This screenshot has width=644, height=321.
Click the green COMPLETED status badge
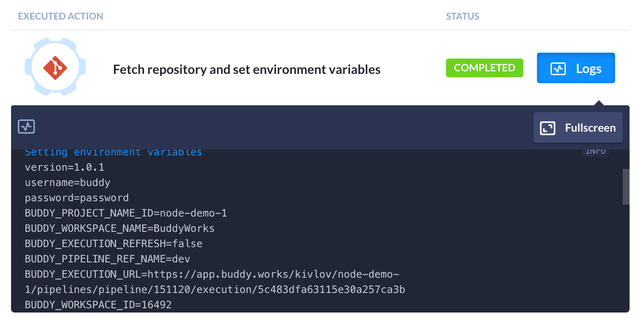pos(484,68)
